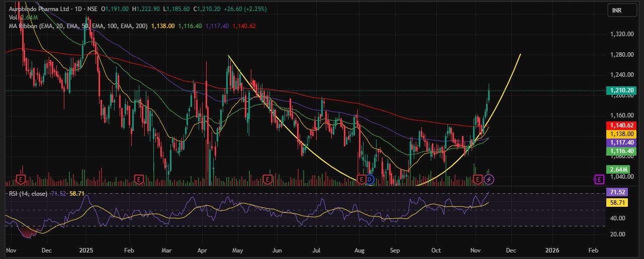Click the leftmost earnings marker from November 2024
Screen dimensions: 644x259
pos(21,179)
